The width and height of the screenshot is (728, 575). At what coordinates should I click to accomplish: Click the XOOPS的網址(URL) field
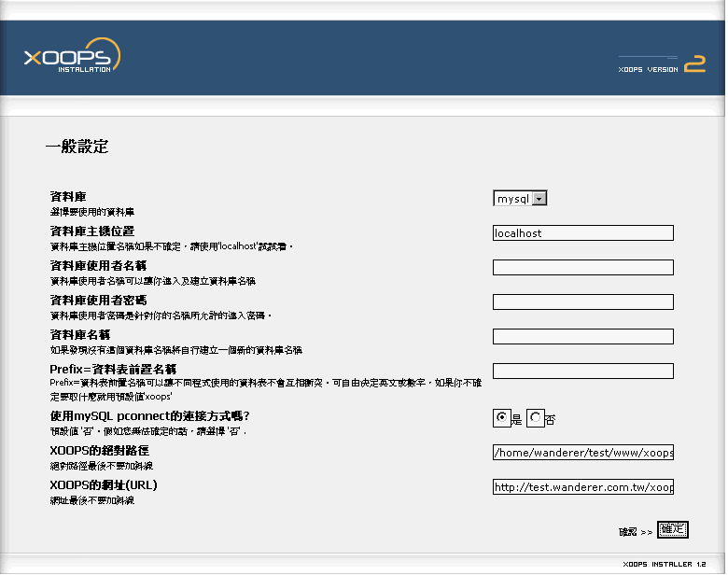[582, 487]
